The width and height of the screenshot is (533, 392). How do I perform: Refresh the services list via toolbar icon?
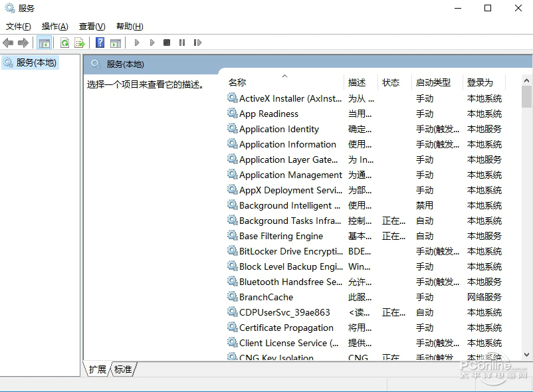tap(64, 43)
